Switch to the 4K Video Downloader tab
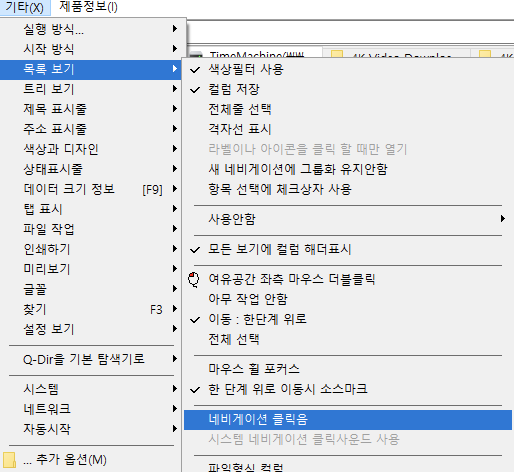This screenshot has width=514, height=472. [x=397, y=54]
